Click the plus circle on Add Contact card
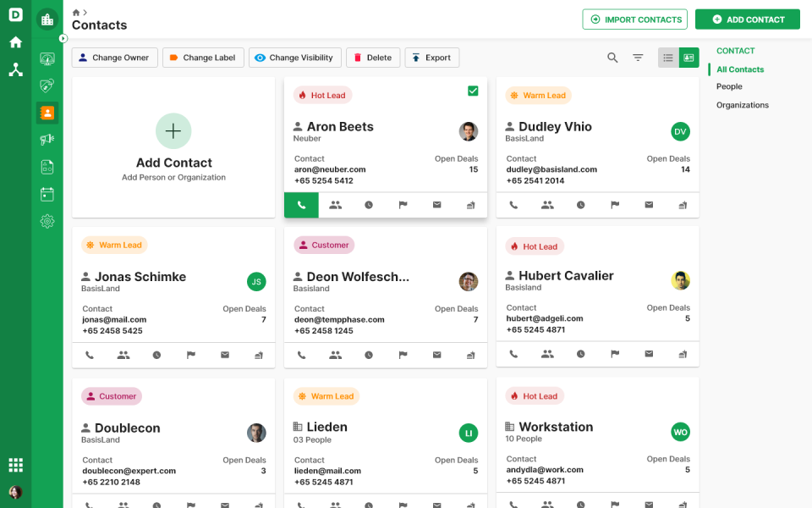 pos(173,131)
